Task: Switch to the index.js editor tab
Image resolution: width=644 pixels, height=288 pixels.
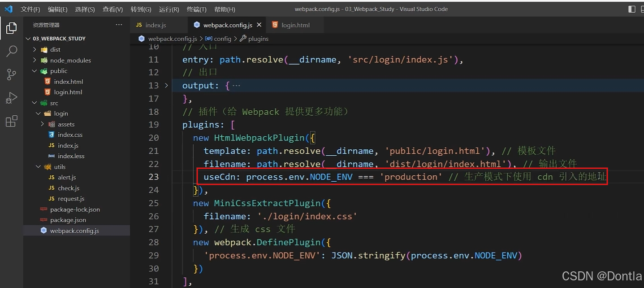Action: click(x=159, y=25)
